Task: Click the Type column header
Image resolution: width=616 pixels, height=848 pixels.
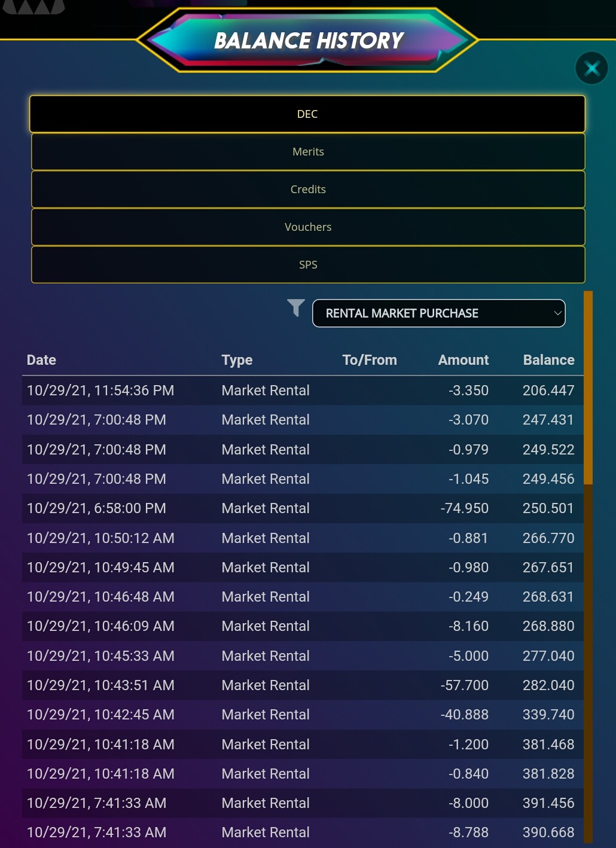Action: point(237,360)
